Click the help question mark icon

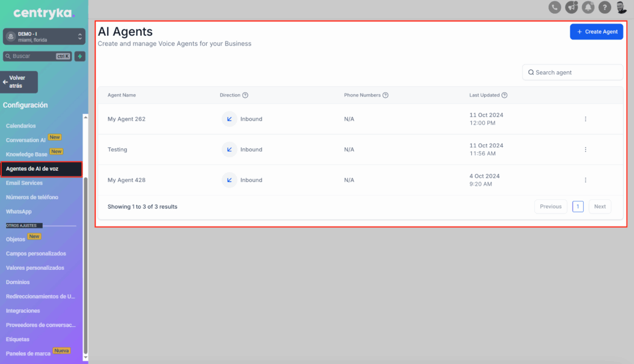(x=605, y=7)
